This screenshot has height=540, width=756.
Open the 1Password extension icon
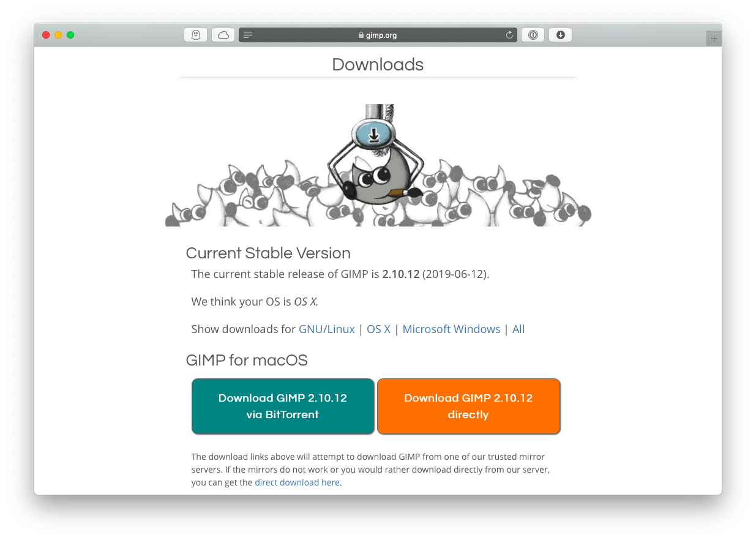533,35
